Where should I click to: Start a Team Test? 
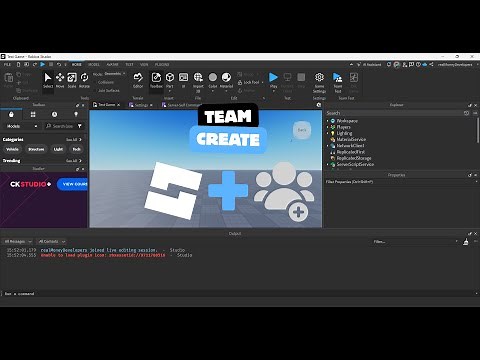pyautogui.click(x=338, y=82)
